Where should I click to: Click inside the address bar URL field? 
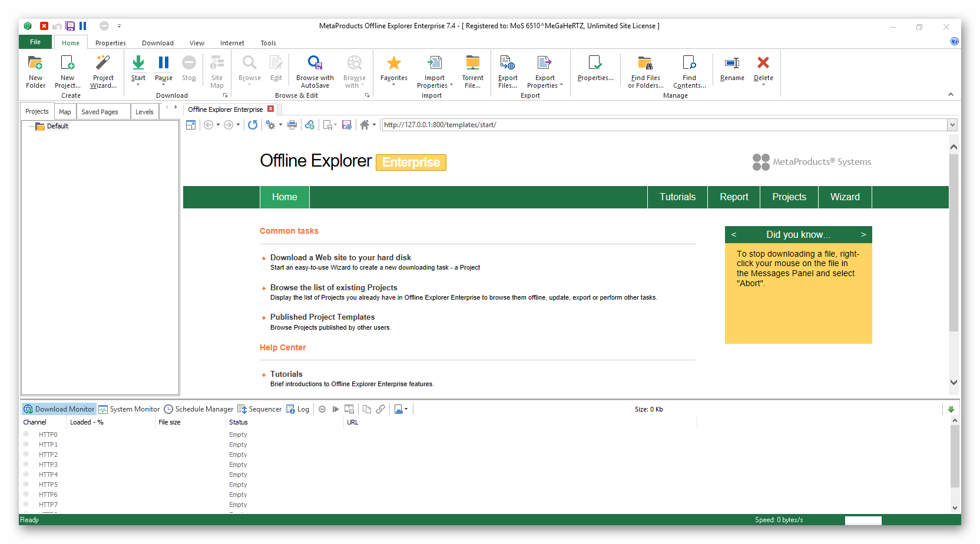coord(664,125)
